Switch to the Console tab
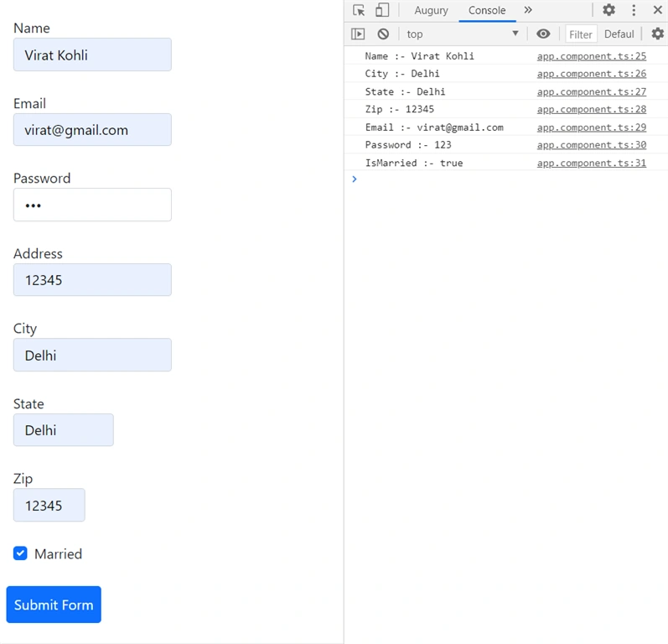Image resolution: width=668 pixels, height=644 pixels. [487, 11]
